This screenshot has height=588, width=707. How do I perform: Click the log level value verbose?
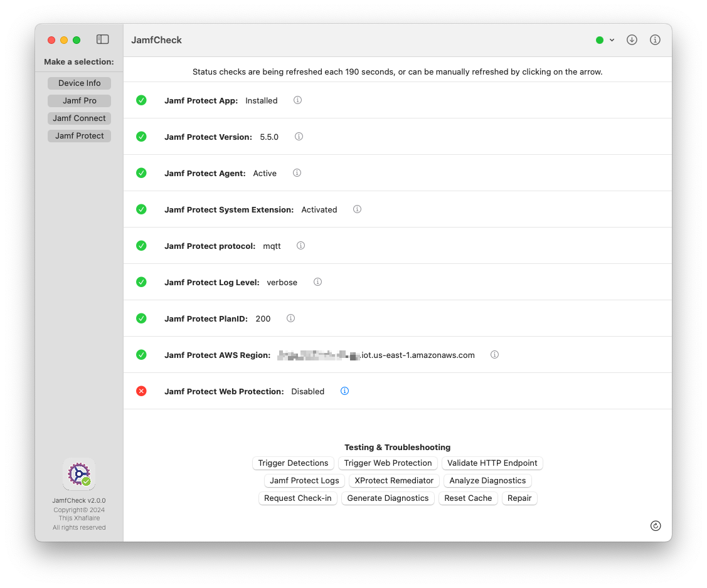[282, 283]
